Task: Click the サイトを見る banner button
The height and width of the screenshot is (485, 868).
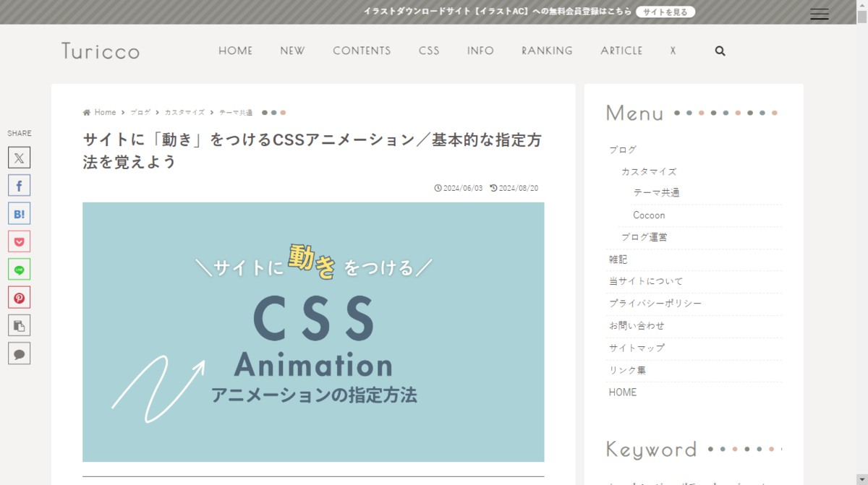Action: (x=665, y=12)
